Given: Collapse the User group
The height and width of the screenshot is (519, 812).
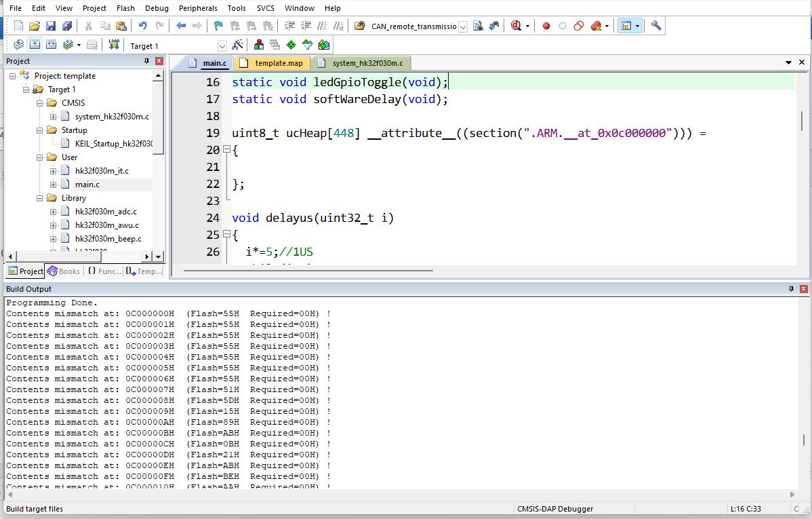Looking at the screenshot, I should 39,157.
